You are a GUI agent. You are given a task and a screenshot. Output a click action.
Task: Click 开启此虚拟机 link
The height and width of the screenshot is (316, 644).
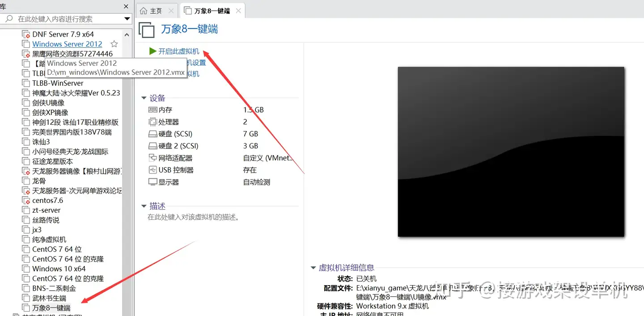[x=179, y=51]
